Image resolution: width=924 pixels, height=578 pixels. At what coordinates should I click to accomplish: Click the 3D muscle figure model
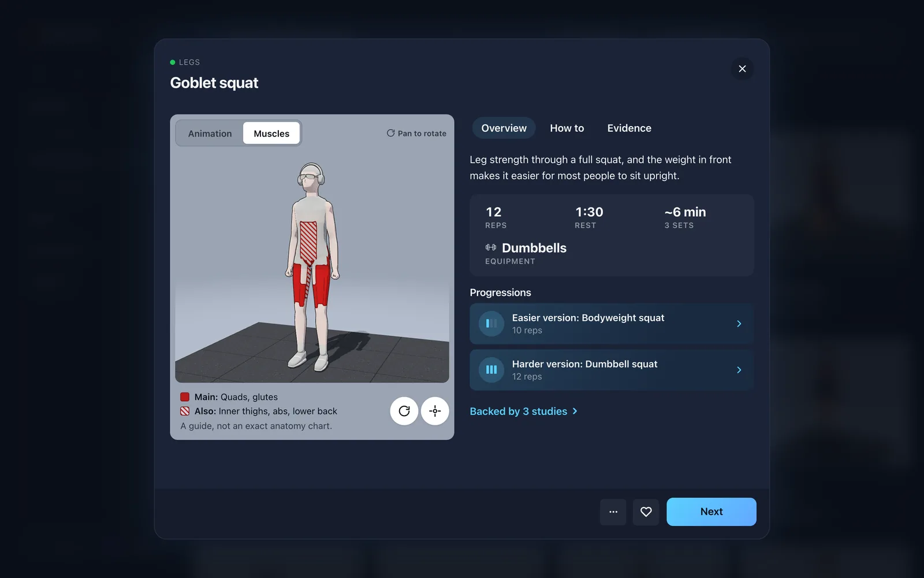312,266
